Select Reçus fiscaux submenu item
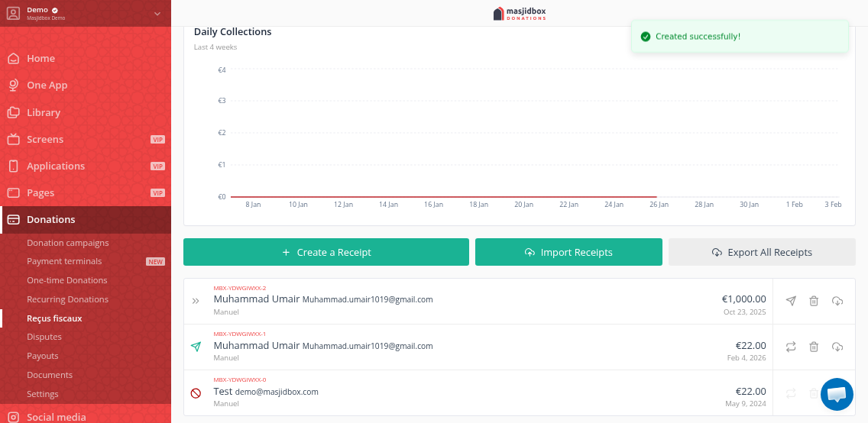This screenshot has height=423, width=868. coord(54,318)
